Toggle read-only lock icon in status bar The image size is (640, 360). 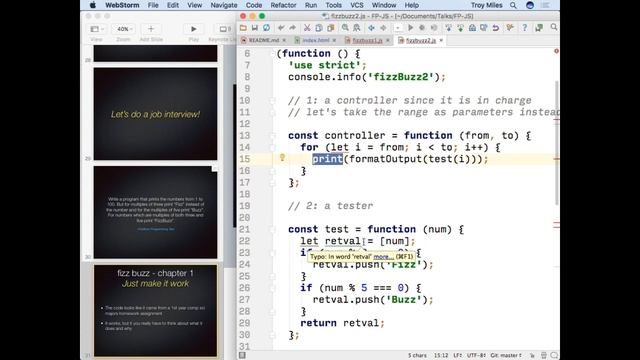(532, 356)
